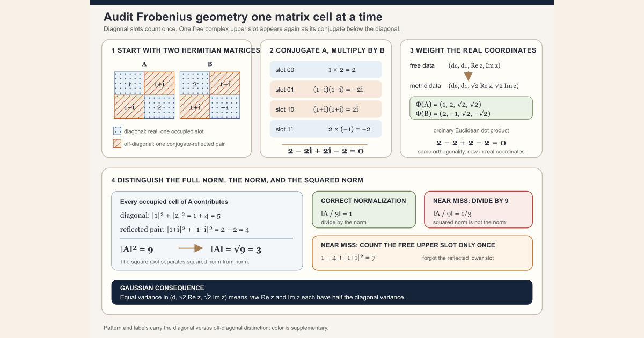Viewport: 644px width, 338px height.
Task: Click heading '4 DISTINGUISH THE FULL NORM...'
Action: click(x=237, y=180)
